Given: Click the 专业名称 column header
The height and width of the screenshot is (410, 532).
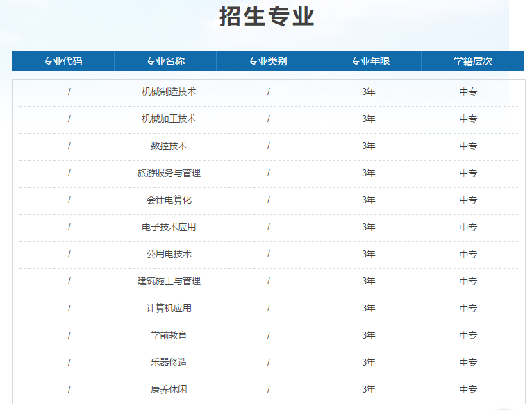Looking at the screenshot, I should point(165,61).
